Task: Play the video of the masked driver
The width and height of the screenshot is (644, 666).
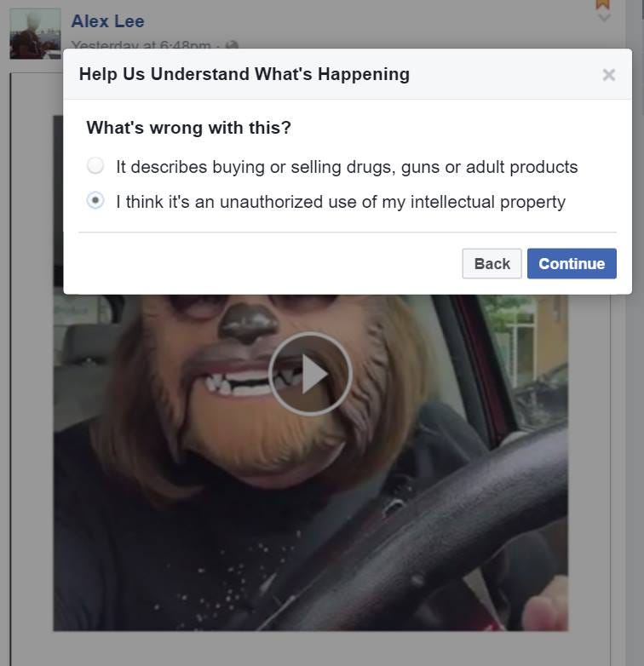Action: coord(310,374)
